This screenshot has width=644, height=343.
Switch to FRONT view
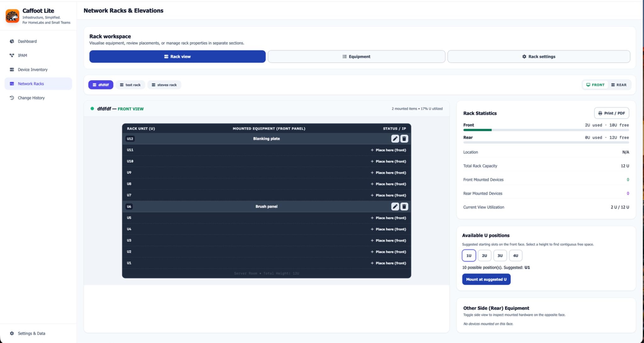click(595, 85)
